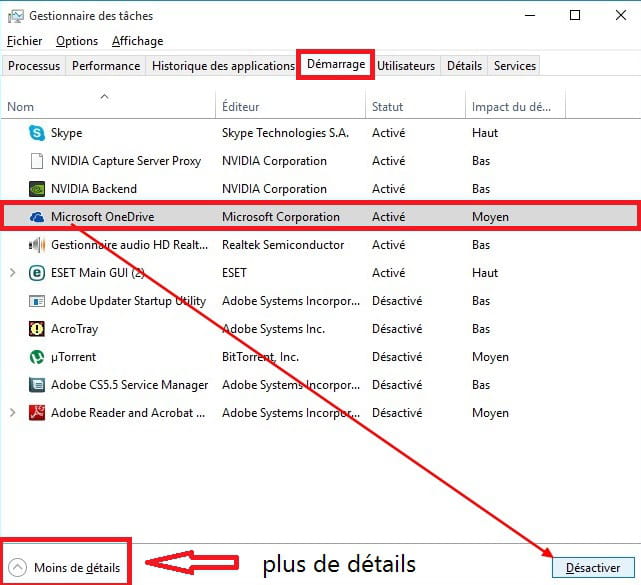Select the Adobe CS5.5 Service Manager entry
641x585 pixels.
tap(129, 385)
